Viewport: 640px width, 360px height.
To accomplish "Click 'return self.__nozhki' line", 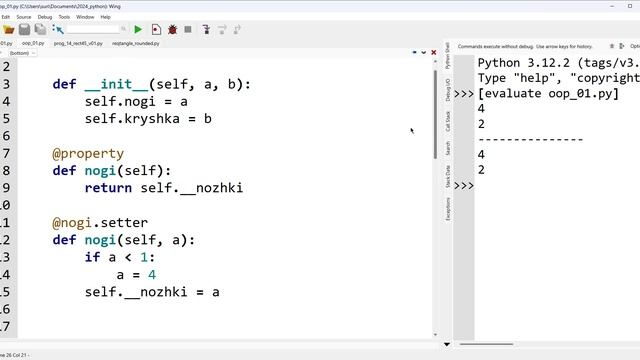I will 164,188.
